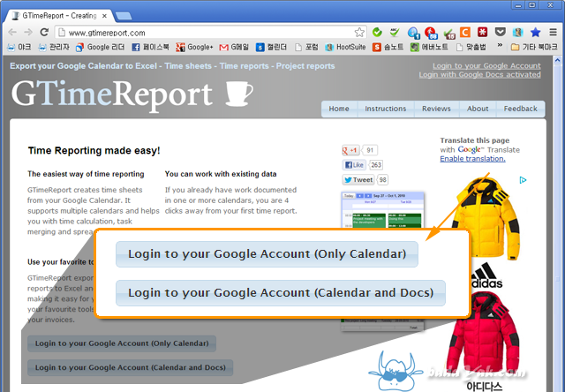Click the AdChoices icon on the ad
This screenshot has height=392, width=565.
(x=523, y=180)
